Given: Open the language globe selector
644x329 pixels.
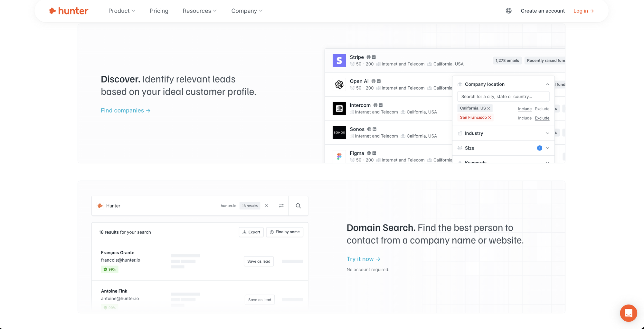Looking at the screenshot, I should [x=509, y=11].
